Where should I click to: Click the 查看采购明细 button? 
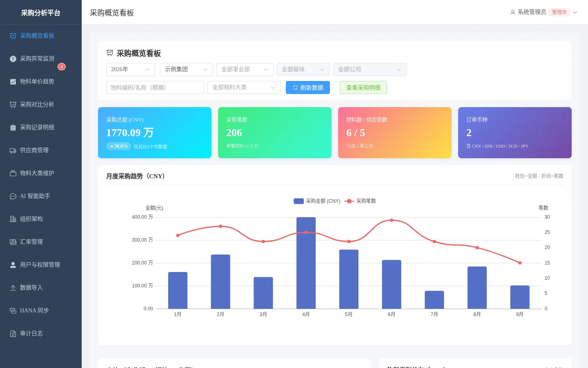click(363, 88)
